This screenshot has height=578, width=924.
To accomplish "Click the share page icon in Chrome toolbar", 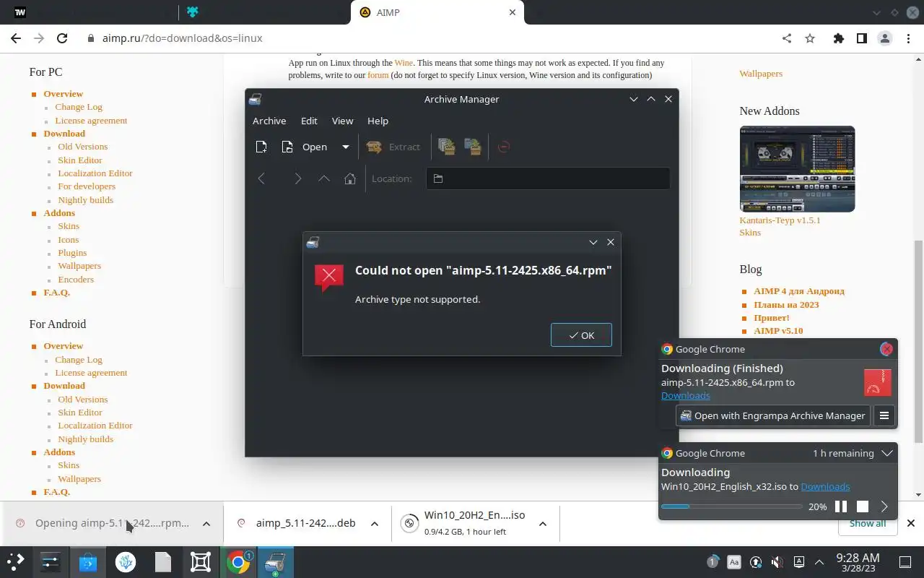I will 787,38.
